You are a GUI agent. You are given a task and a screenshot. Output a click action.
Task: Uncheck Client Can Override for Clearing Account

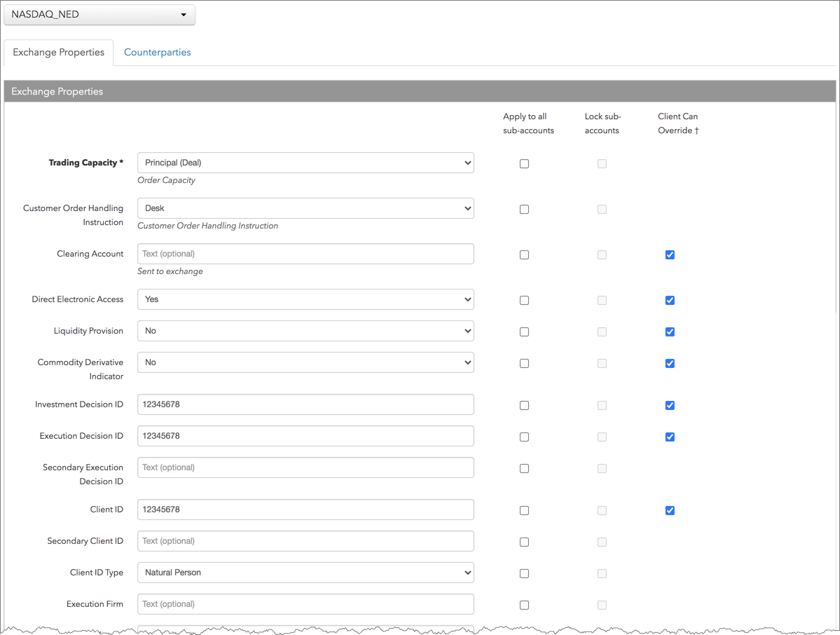pyautogui.click(x=670, y=255)
